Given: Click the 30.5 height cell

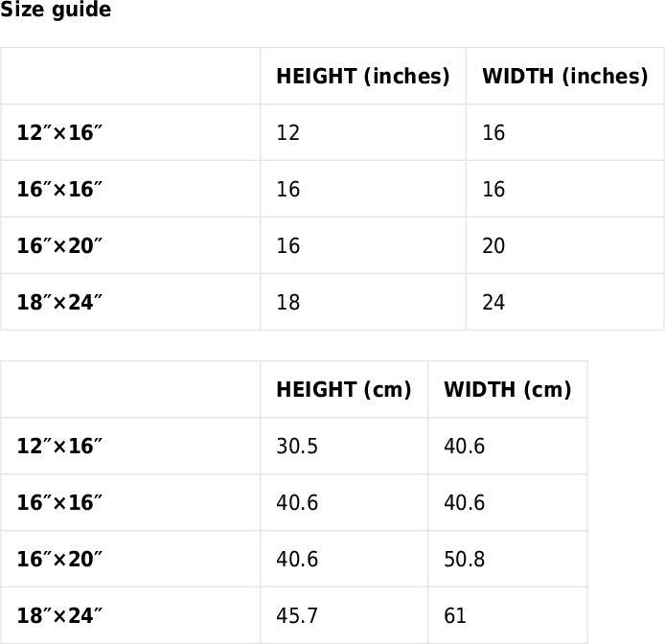Looking at the screenshot, I should 297,447.
